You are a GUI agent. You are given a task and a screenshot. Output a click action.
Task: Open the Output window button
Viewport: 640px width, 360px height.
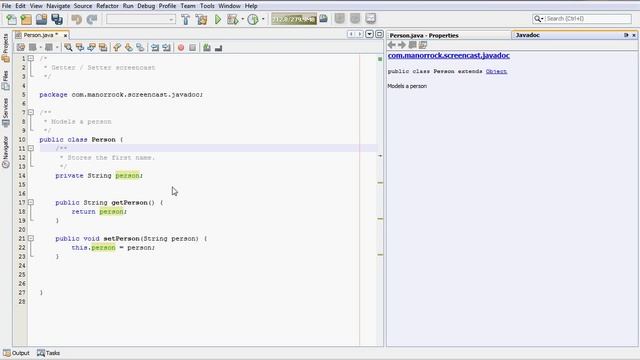pyautogui.click(x=16, y=353)
